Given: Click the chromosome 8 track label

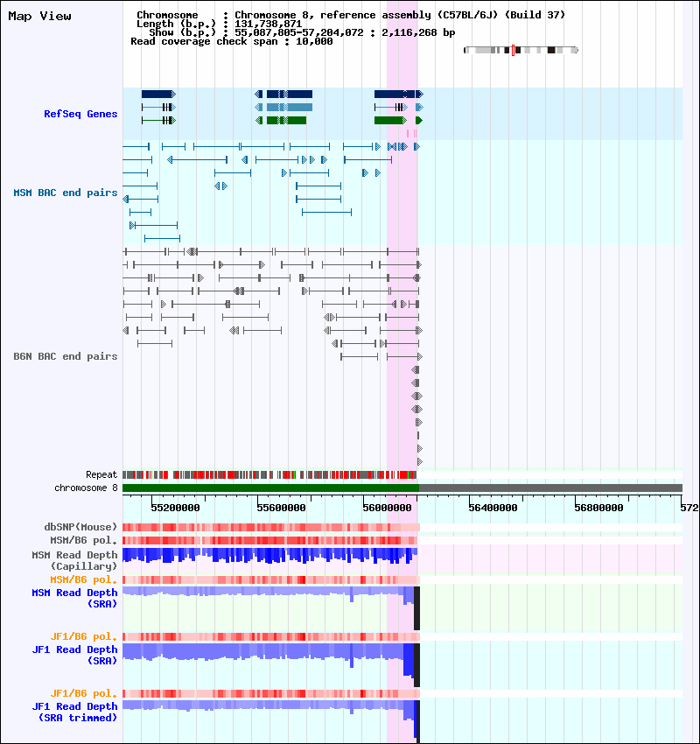Looking at the screenshot, I should click(x=86, y=488).
